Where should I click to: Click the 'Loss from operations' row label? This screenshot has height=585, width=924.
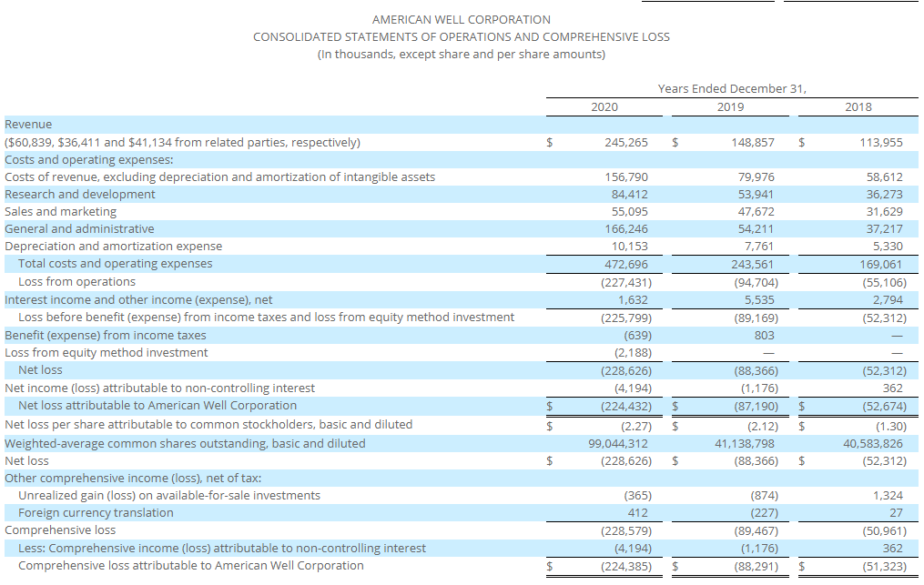76,282
